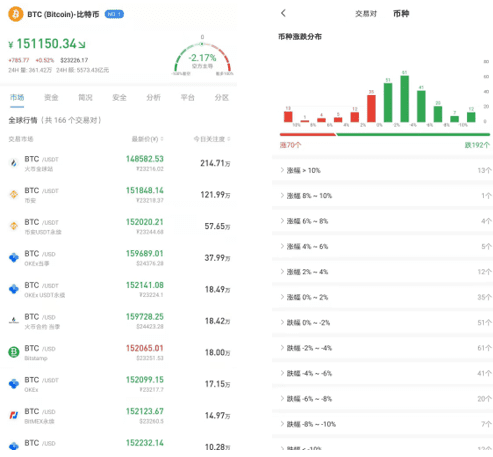Expand the 涨幅 > 10% row
This screenshot has width=493, height=457.
click(382, 170)
